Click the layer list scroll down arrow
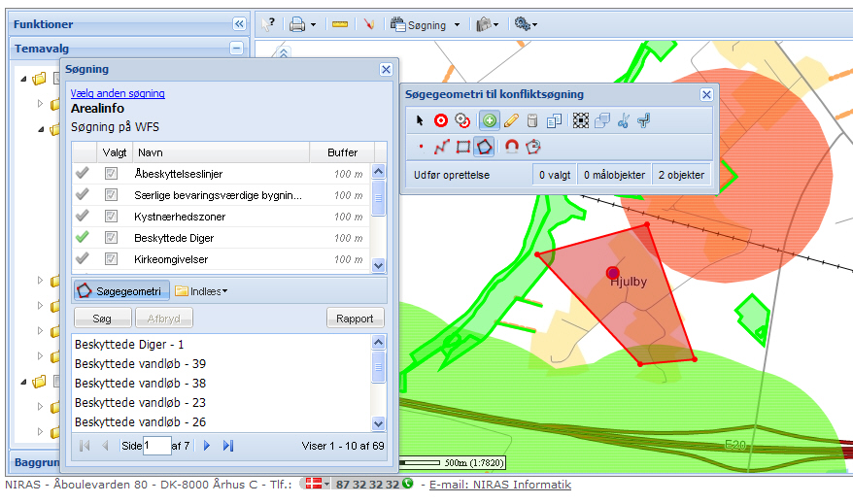The width and height of the screenshot is (853, 504). [x=378, y=265]
